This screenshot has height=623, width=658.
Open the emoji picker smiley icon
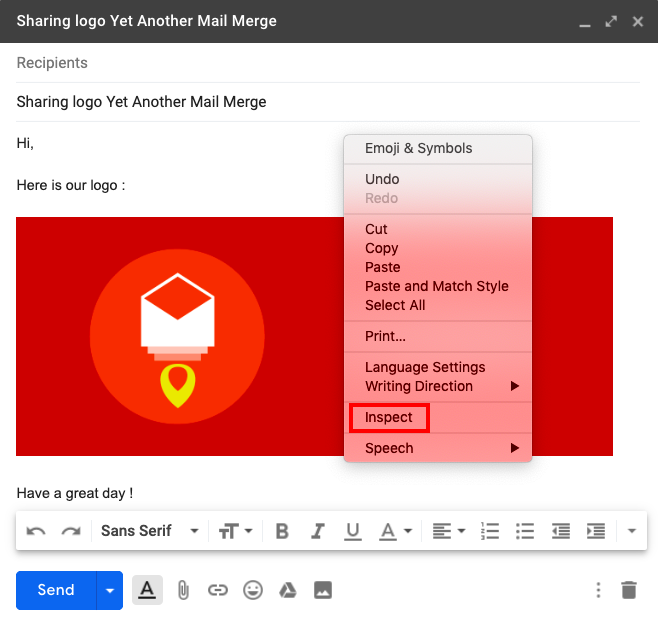point(253,590)
